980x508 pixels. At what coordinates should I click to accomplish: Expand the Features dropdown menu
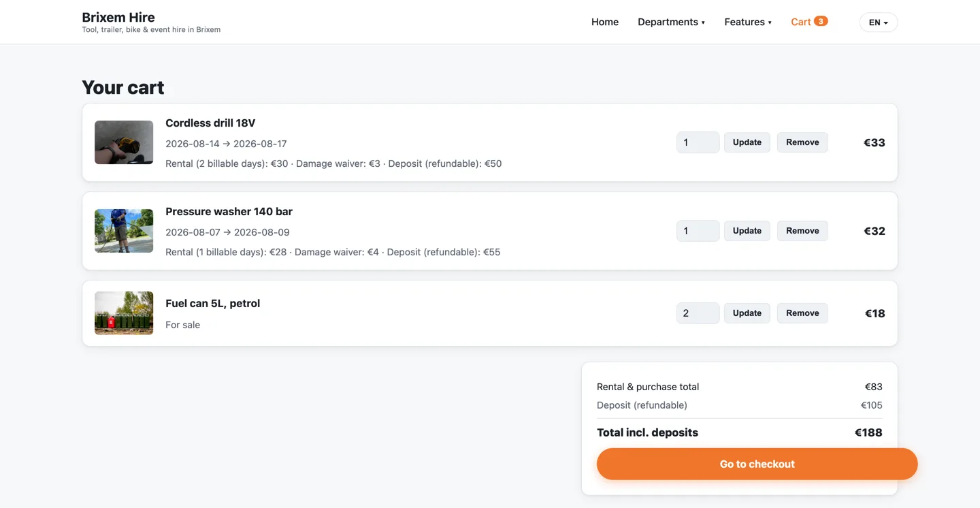pyautogui.click(x=748, y=22)
